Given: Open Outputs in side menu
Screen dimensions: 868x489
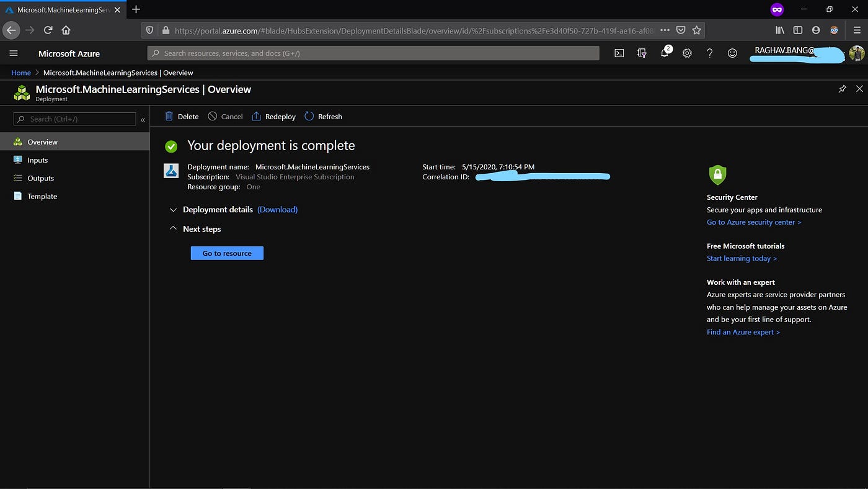Looking at the screenshot, I should coord(74,178).
